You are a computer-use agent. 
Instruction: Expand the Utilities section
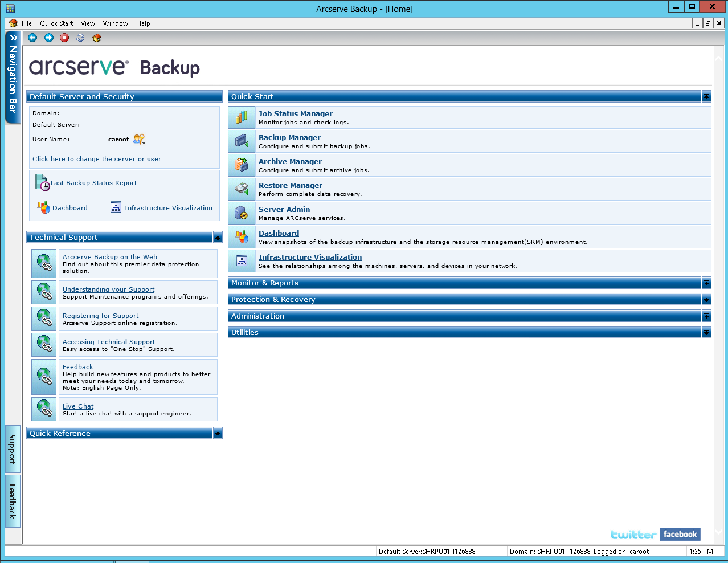(706, 332)
